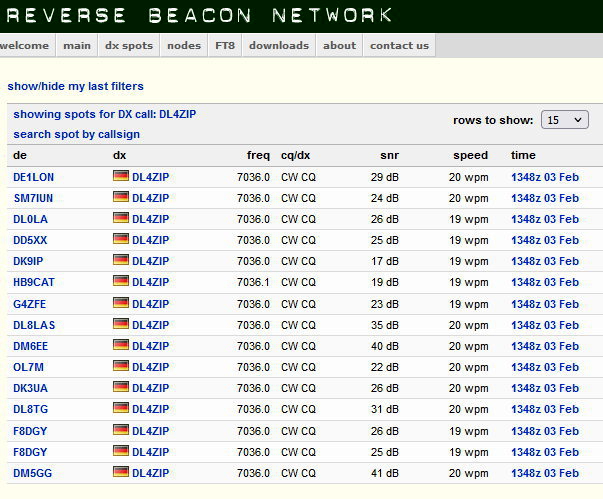Image resolution: width=603 pixels, height=499 pixels.
Task: Toggle show/hide my last filters
Action: point(75,86)
